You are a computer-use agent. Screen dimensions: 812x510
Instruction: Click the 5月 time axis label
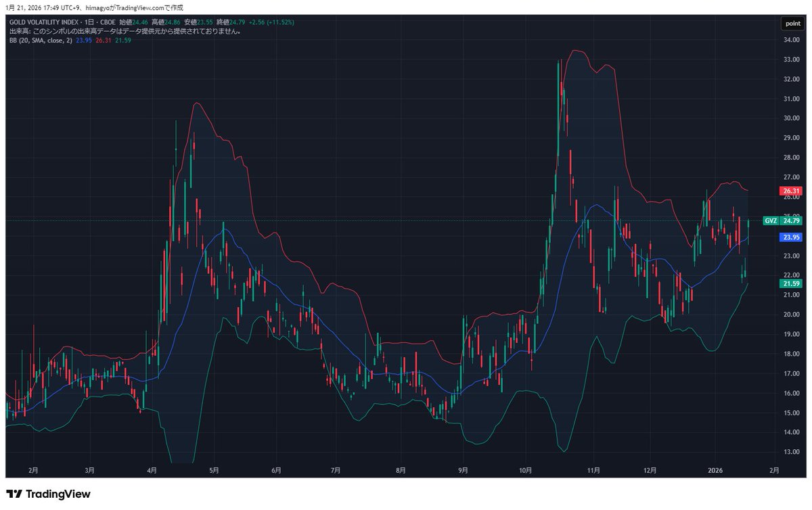point(214,469)
